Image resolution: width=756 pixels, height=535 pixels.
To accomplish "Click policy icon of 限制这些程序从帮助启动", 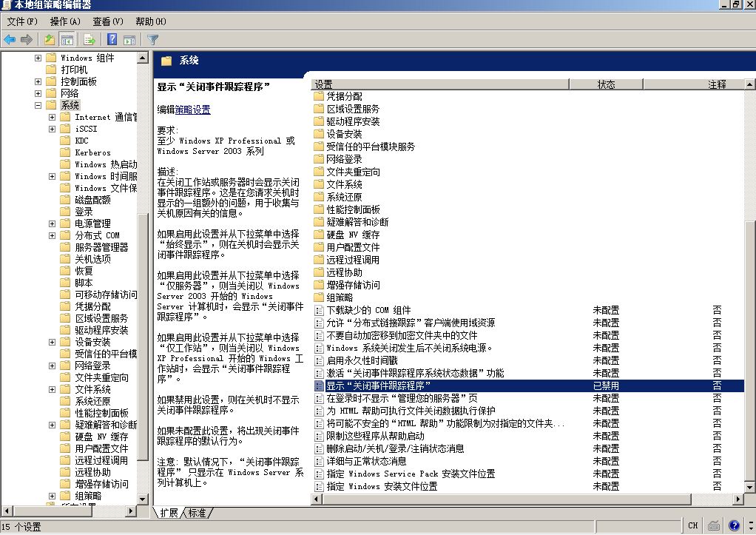I will click(x=319, y=436).
